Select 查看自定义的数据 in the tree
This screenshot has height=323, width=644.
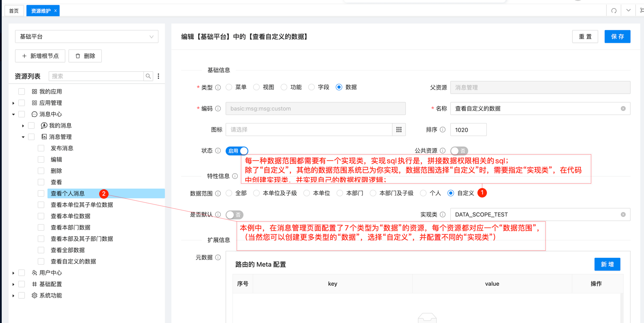[73, 261]
